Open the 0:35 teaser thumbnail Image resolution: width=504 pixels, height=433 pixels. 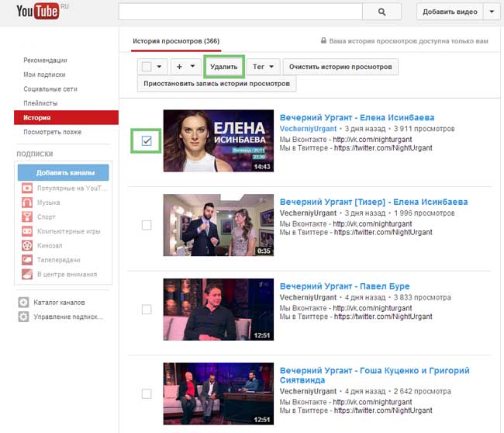pyautogui.click(x=219, y=225)
